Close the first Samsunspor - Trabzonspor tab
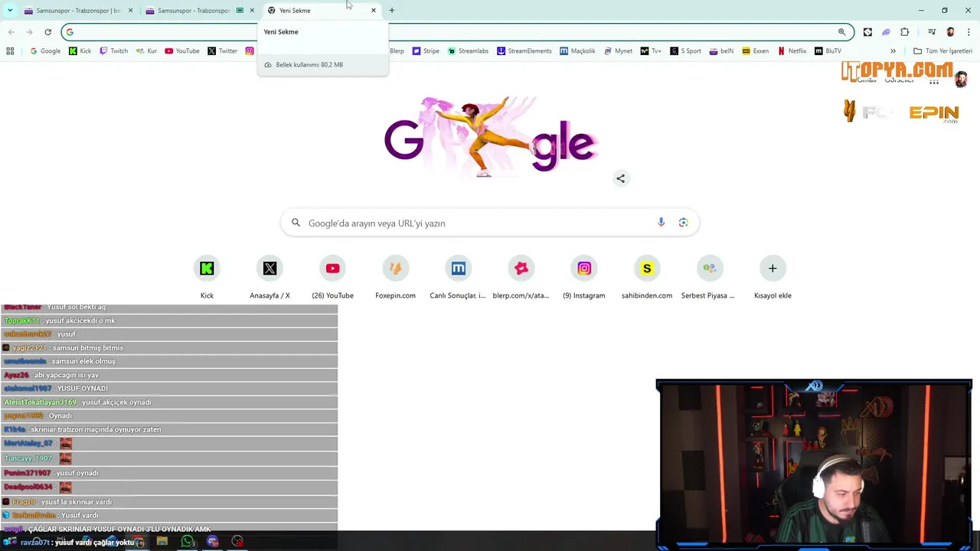Viewport: 980px width, 551px height. point(130,10)
